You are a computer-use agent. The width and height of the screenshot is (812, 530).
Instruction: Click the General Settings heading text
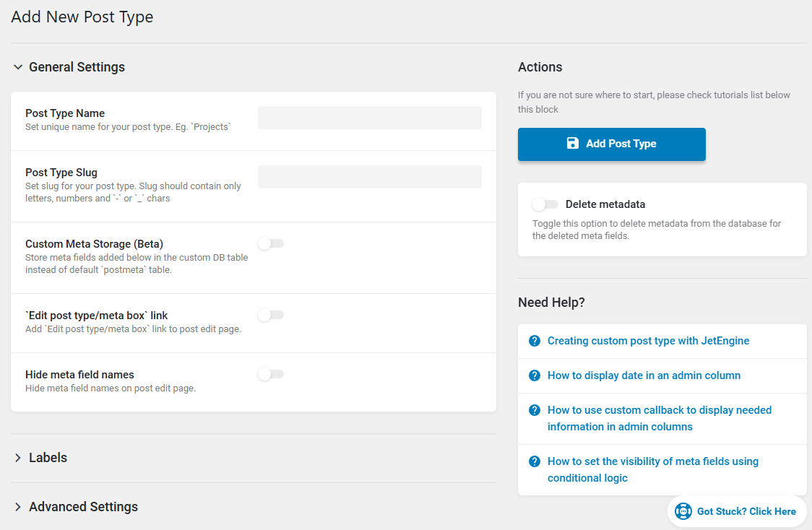[x=77, y=67]
